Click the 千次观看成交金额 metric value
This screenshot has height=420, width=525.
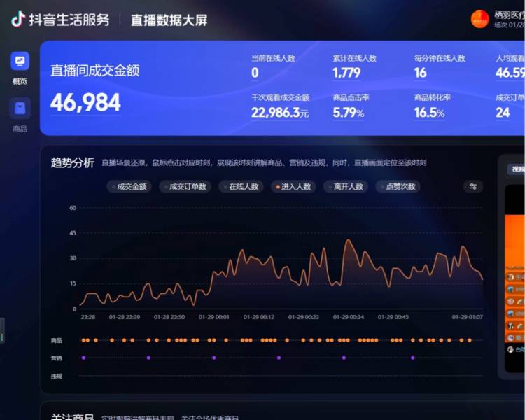tap(279, 112)
